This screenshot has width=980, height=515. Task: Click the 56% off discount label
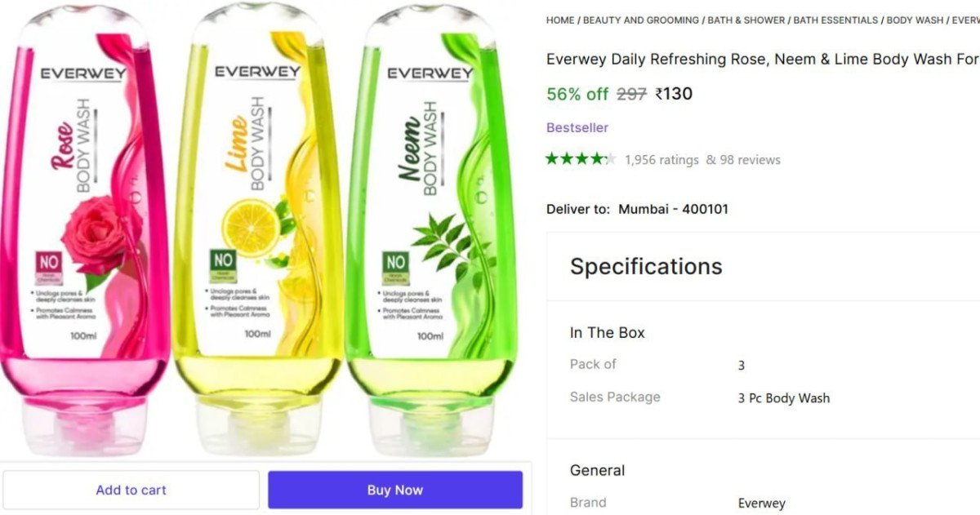pos(577,93)
